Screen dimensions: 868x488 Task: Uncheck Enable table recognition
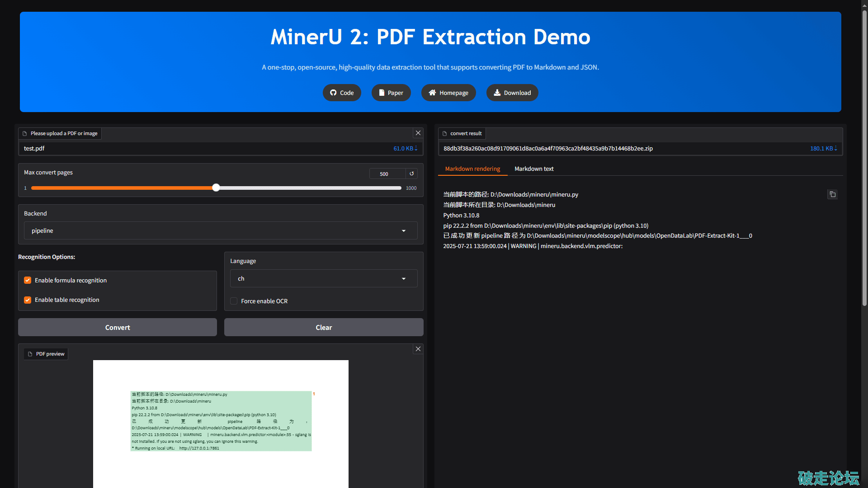click(28, 300)
